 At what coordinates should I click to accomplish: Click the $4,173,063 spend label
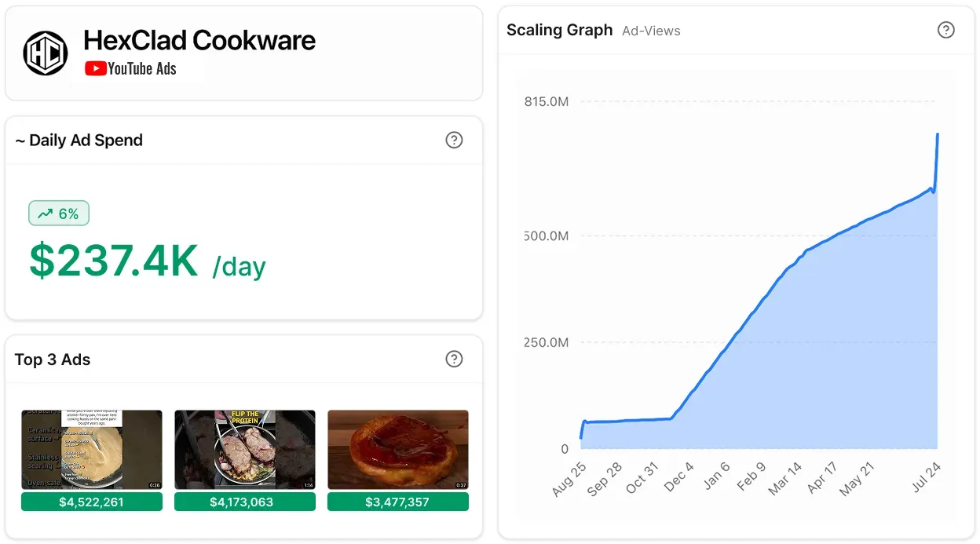tap(245, 502)
